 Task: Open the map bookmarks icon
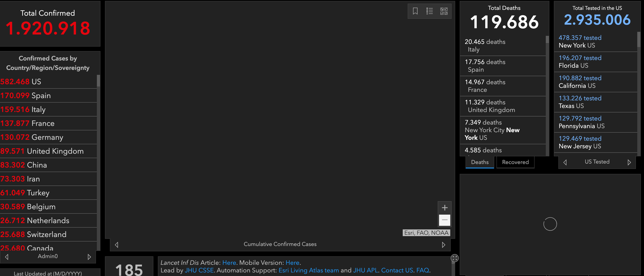(415, 11)
